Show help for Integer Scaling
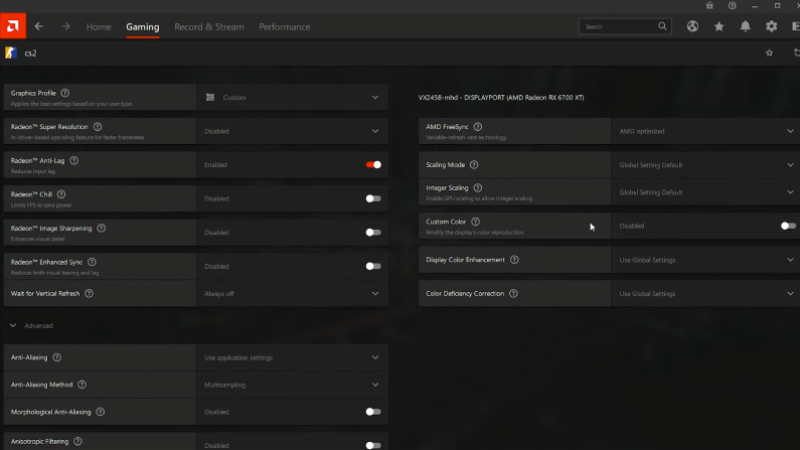 (x=478, y=188)
